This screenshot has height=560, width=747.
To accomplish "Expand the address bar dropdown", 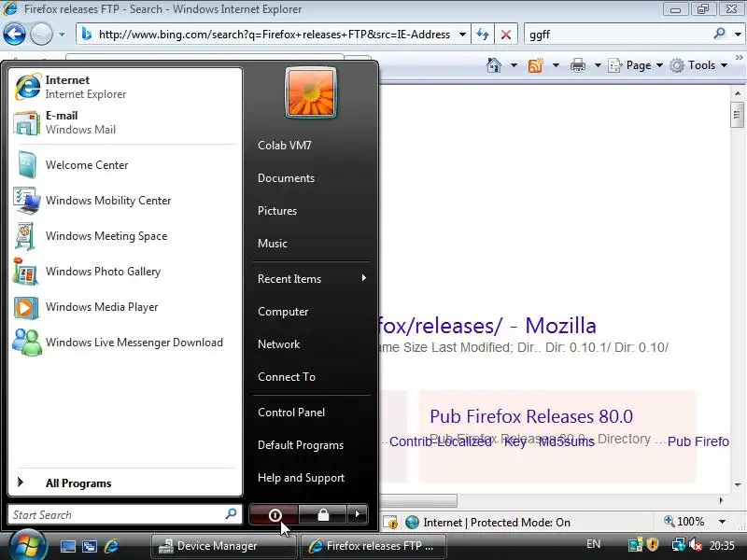I will (462, 35).
